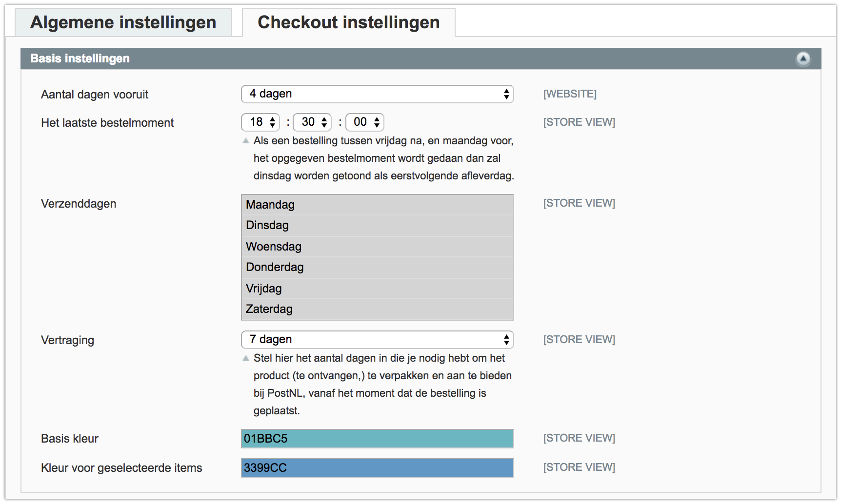Open the minutes selector showing 30
Screen dimensions: 841x504
pos(312,122)
